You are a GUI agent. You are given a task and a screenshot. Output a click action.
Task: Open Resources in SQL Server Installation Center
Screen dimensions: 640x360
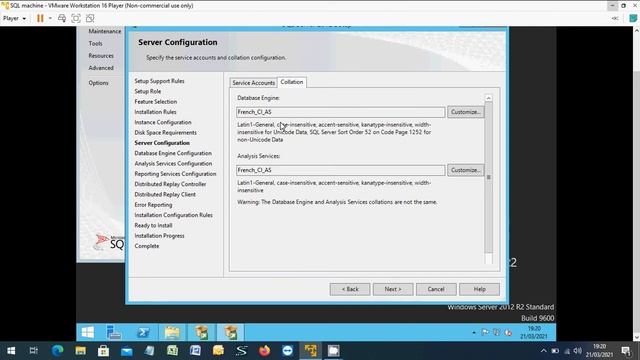pyautogui.click(x=101, y=56)
